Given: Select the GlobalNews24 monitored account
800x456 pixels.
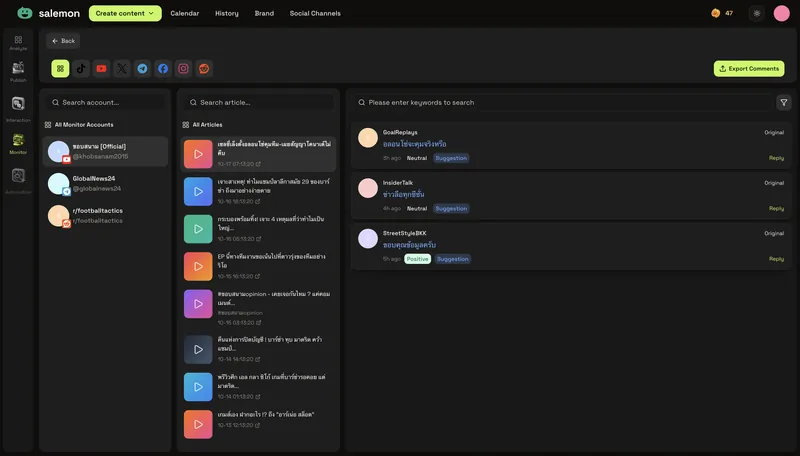Looking at the screenshot, I should [x=105, y=184].
